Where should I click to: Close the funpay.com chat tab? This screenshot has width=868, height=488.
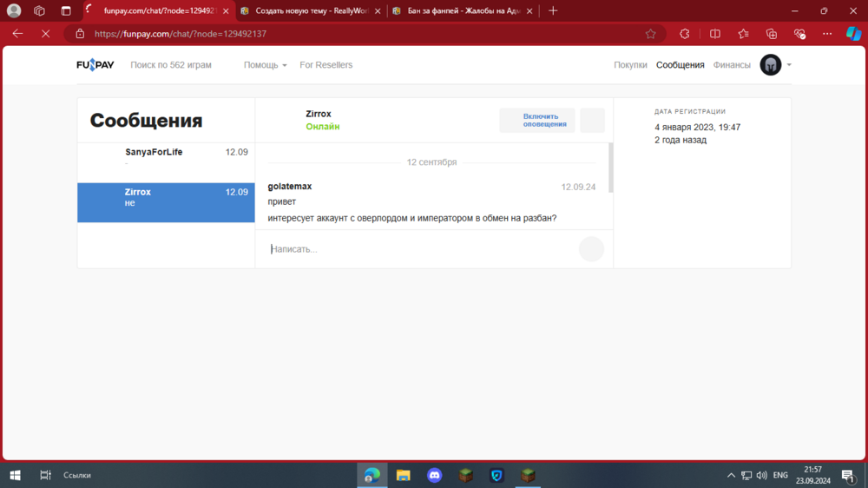[226, 10]
